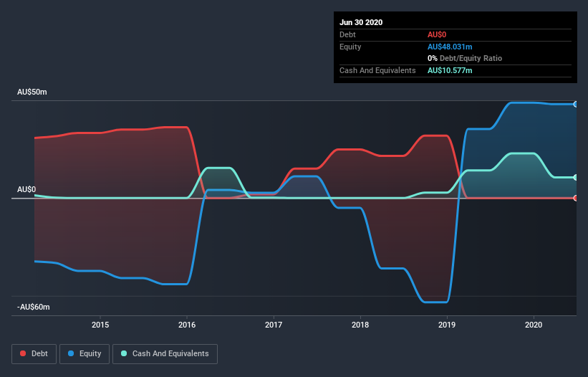588x377 pixels.
Task: Select the teal Cash endpoint marker
Action: (x=576, y=178)
